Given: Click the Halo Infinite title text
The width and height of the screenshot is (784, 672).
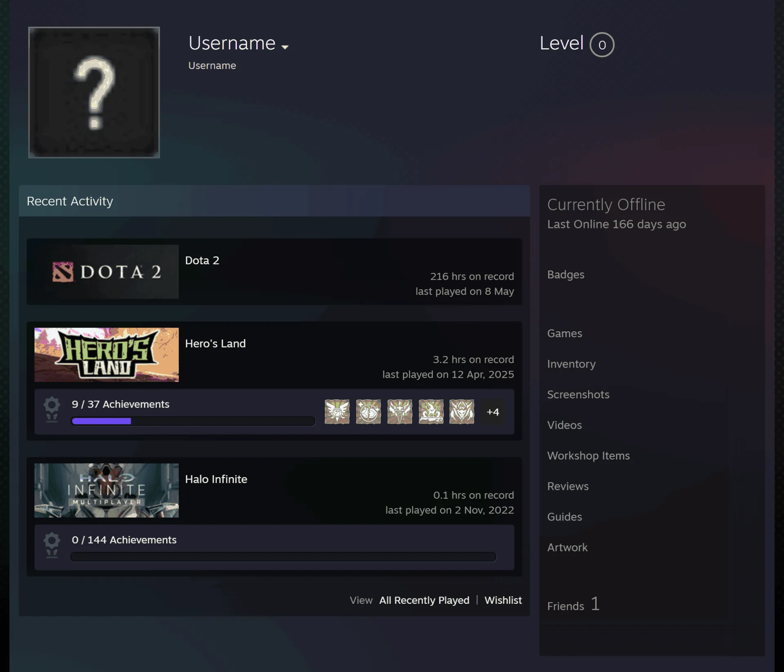Looking at the screenshot, I should [216, 479].
